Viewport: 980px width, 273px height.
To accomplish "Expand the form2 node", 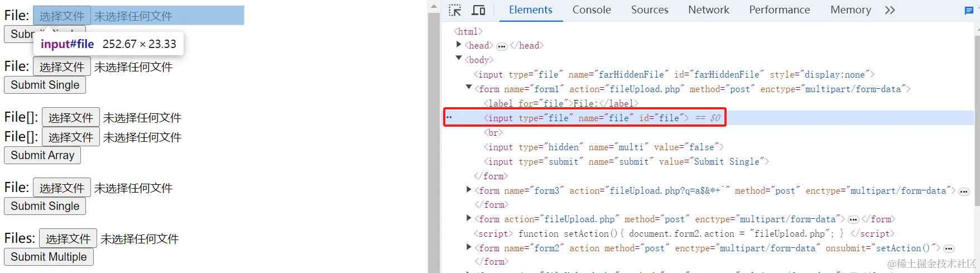I will [469, 247].
